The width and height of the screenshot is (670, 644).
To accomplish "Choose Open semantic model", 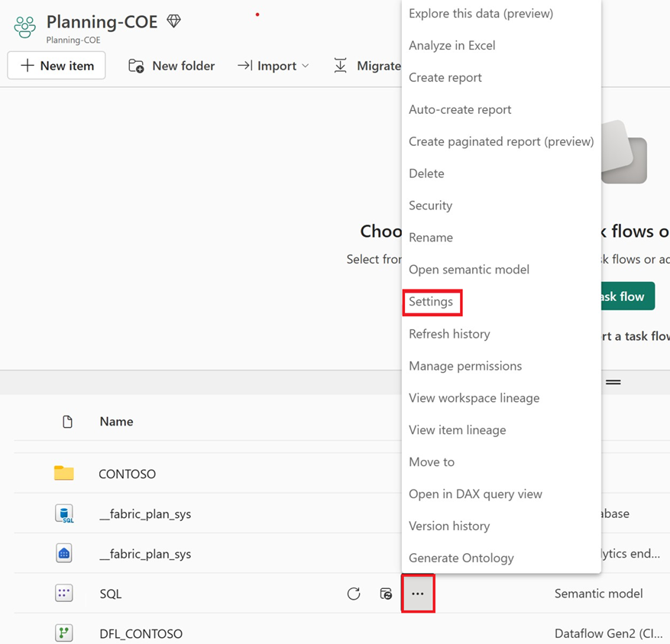I will pyautogui.click(x=469, y=270).
